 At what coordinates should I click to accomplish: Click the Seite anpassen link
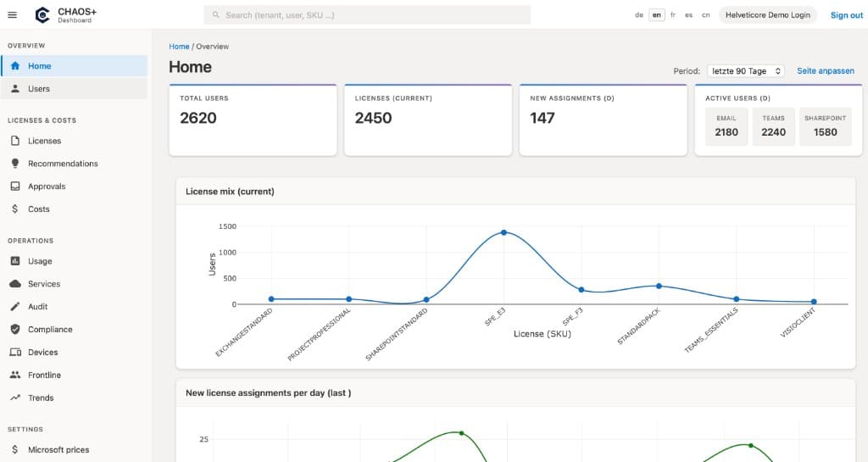(x=825, y=71)
